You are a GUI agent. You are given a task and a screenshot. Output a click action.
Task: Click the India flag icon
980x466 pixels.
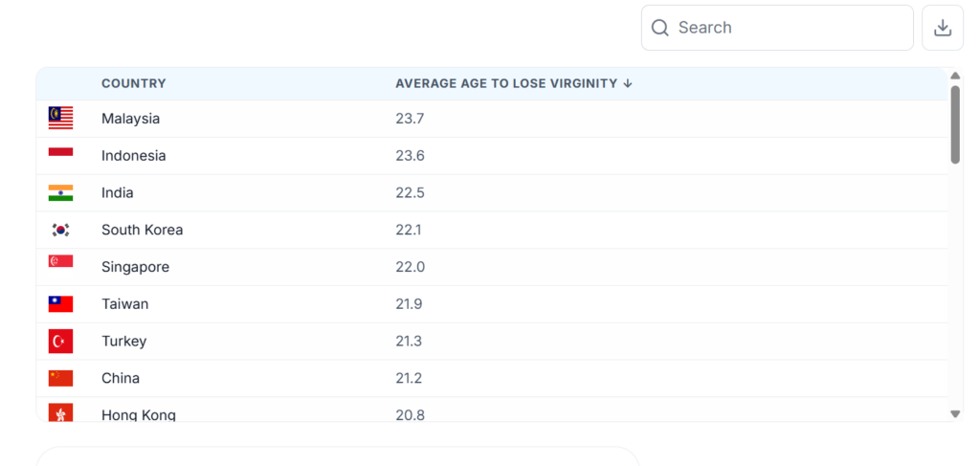(60, 192)
